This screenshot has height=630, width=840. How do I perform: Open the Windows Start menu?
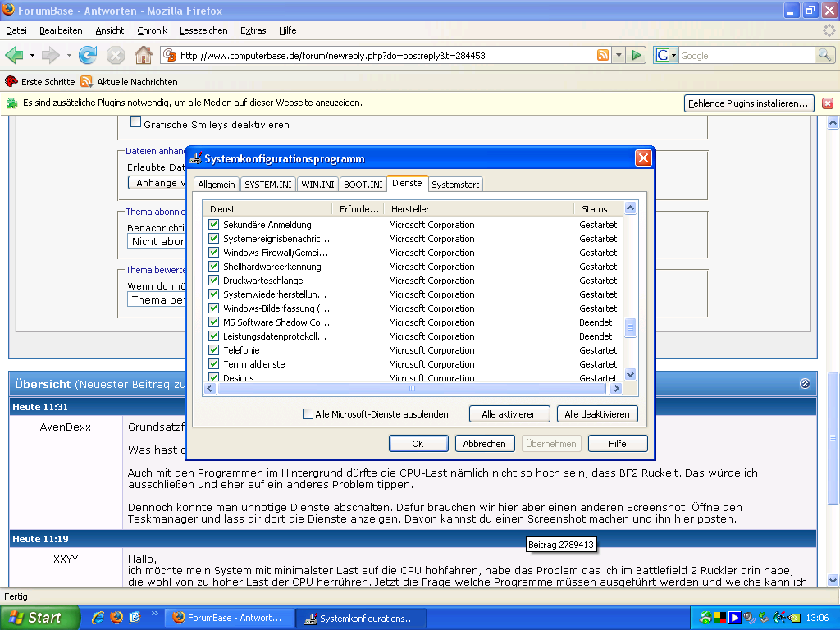click(x=39, y=618)
